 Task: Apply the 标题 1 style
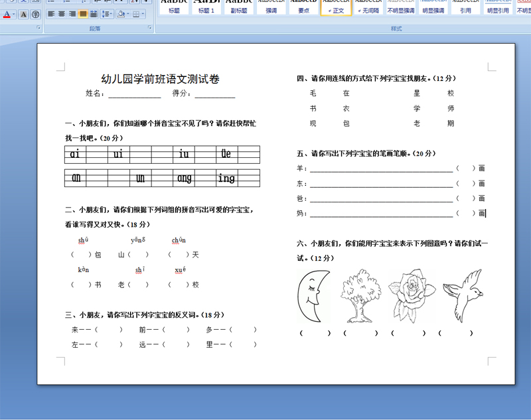point(206,7)
